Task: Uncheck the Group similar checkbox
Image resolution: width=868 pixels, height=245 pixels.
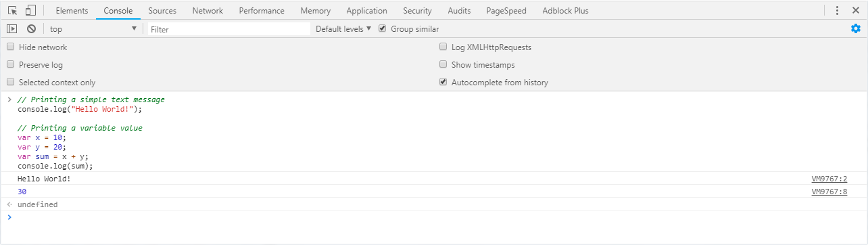Action: coord(383,28)
